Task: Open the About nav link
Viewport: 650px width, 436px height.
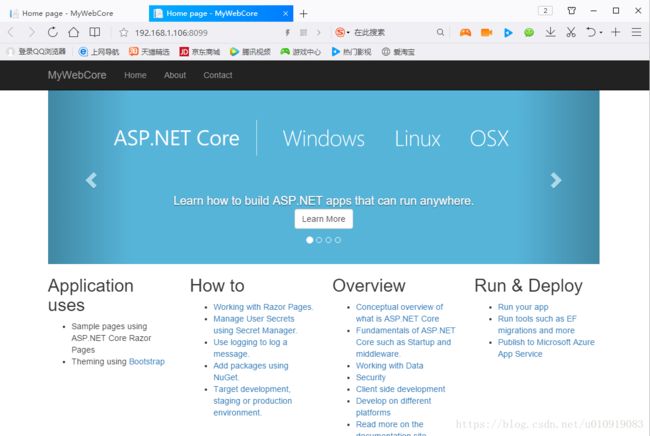Action: click(x=175, y=75)
